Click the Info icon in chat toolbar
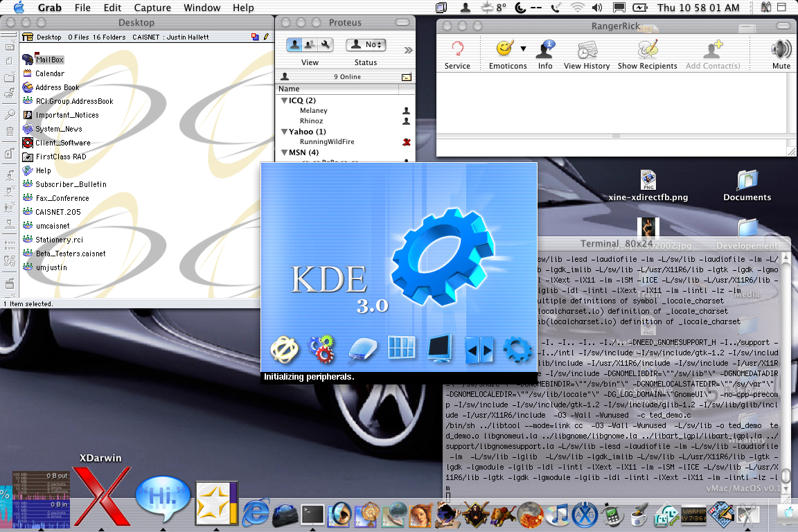The height and width of the screenshot is (532, 798). pyautogui.click(x=545, y=55)
